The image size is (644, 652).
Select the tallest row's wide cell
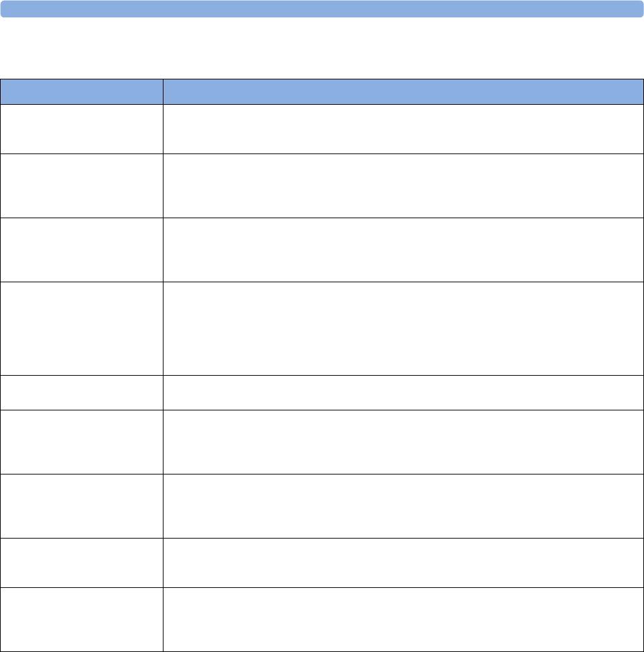(x=403, y=328)
